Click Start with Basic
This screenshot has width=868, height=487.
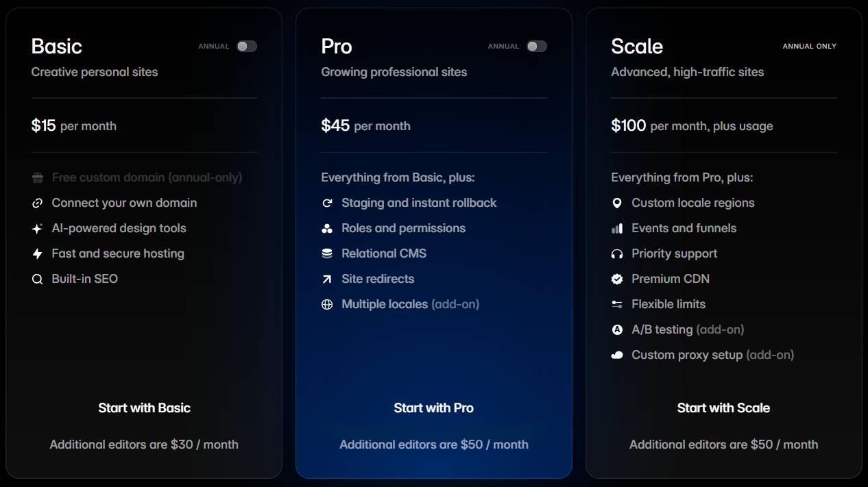coord(143,408)
